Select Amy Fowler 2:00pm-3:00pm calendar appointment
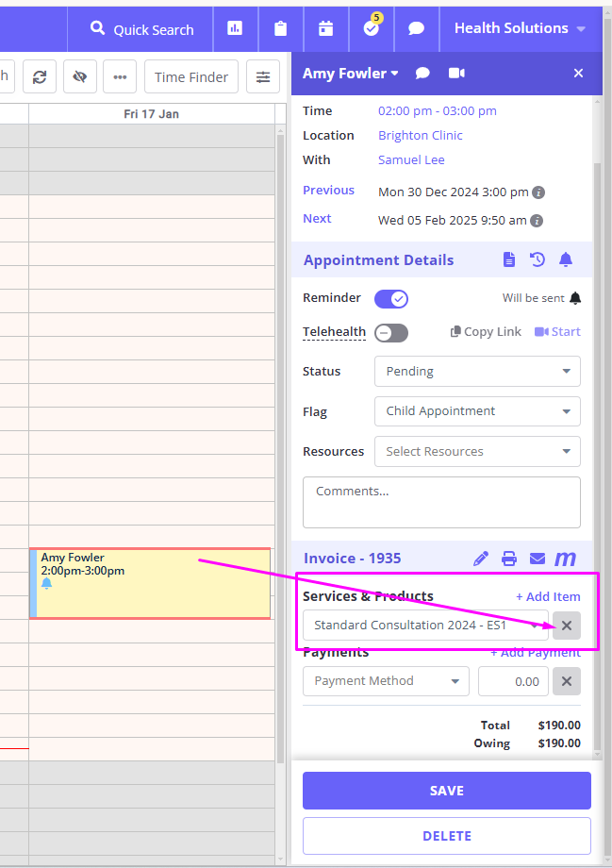This screenshot has width=612, height=868. tap(150, 583)
